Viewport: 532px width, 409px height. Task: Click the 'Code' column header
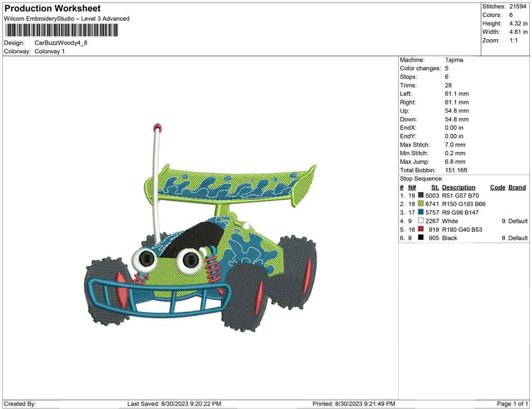click(498, 187)
